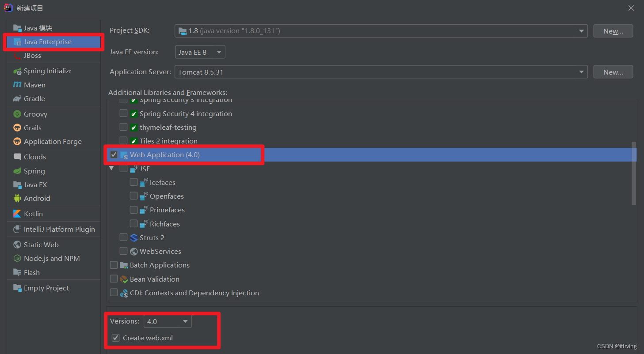This screenshot has width=644, height=354.
Task: Tick the WebServices checkbox
Action: point(123,251)
